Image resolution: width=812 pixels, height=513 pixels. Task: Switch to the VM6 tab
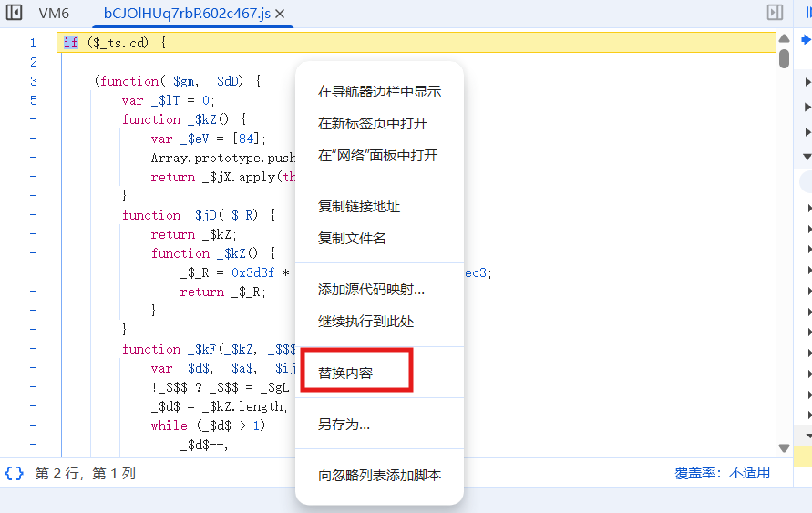click(54, 14)
